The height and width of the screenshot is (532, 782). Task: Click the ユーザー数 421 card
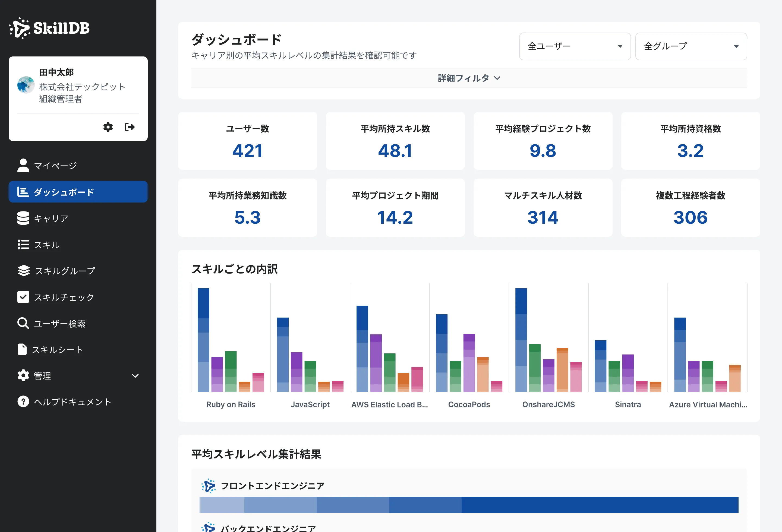[x=247, y=141]
